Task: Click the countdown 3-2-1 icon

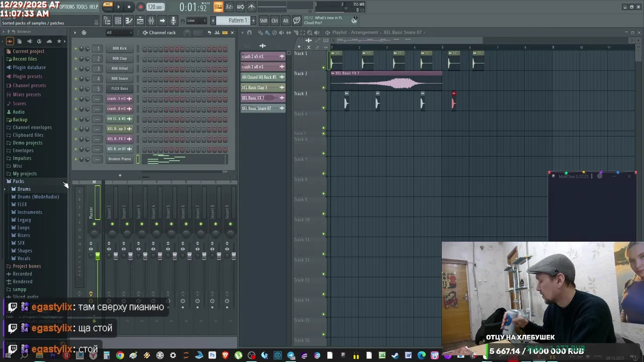Action: [229, 7]
